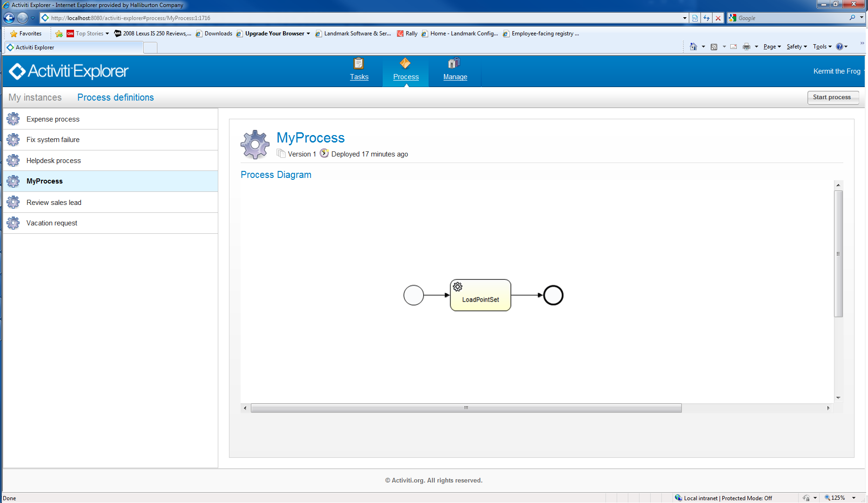Open the Page dropdown menu
The height and width of the screenshot is (503, 868).
tap(772, 47)
